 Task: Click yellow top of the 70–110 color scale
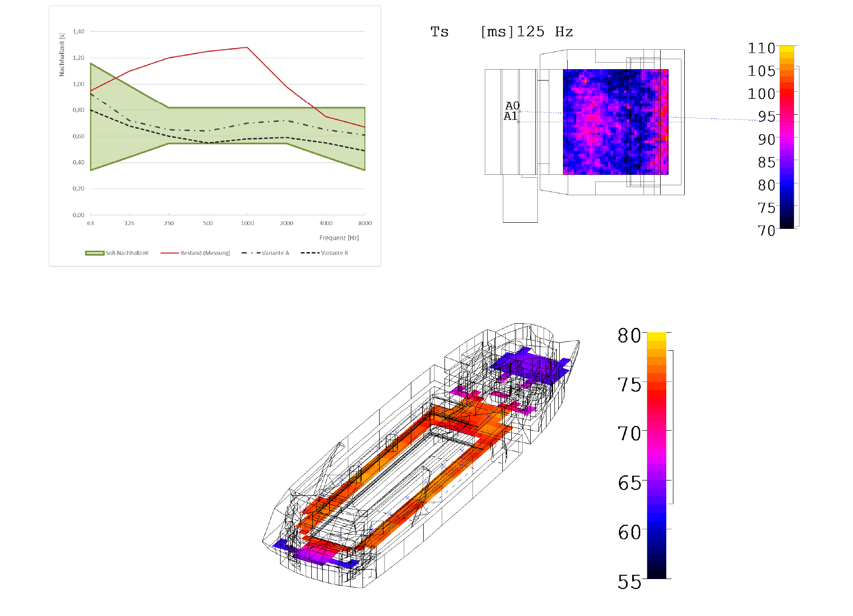tap(787, 49)
